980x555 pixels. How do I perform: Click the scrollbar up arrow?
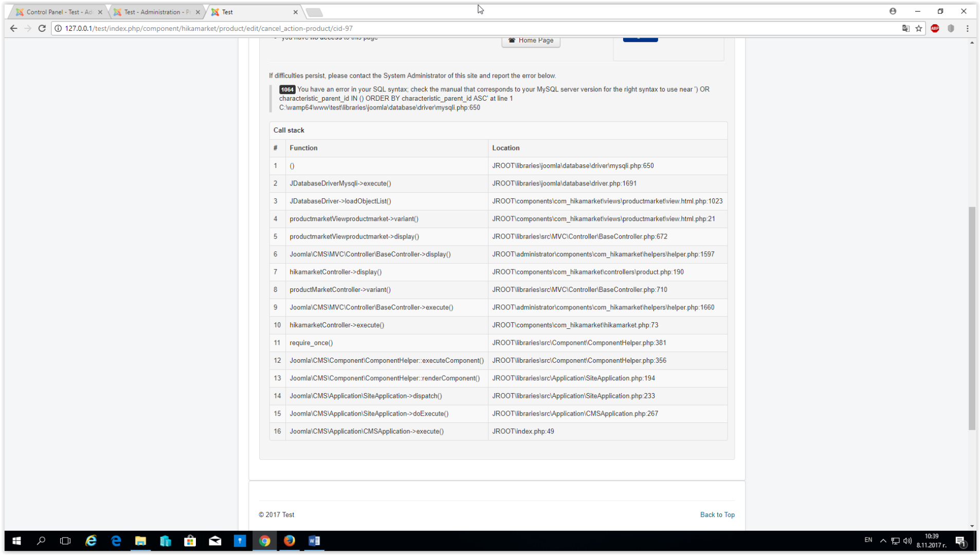pyautogui.click(x=972, y=43)
